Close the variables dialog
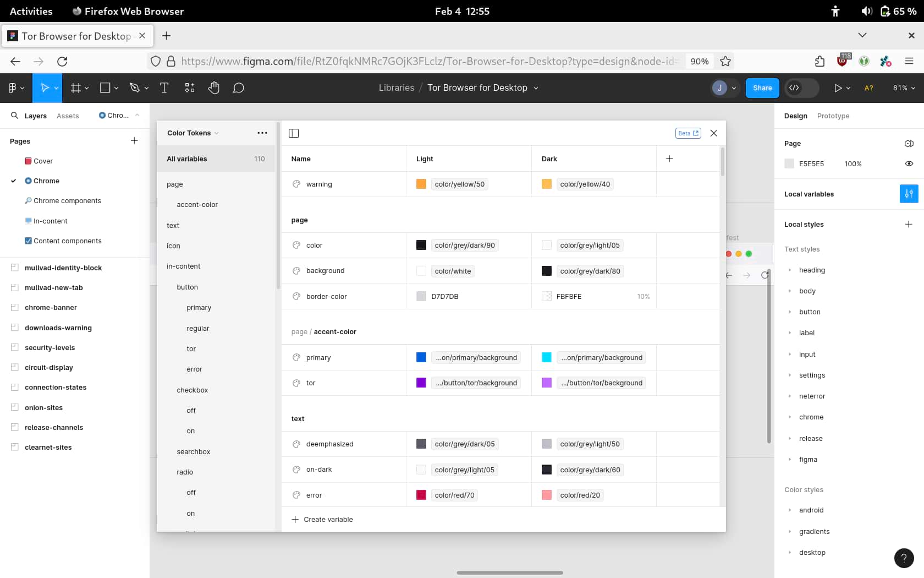The image size is (924, 578). 714,133
